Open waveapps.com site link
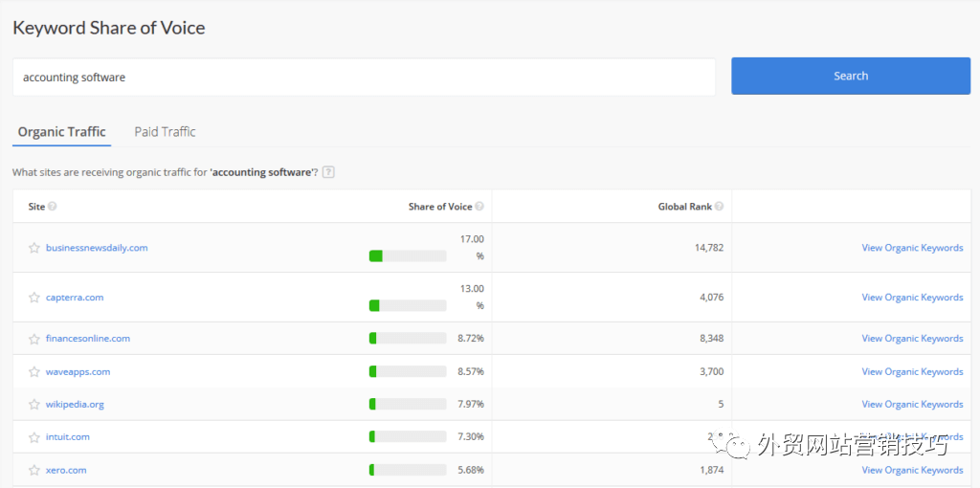980x488 pixels. pyautogui.click(x=78, y=372)
